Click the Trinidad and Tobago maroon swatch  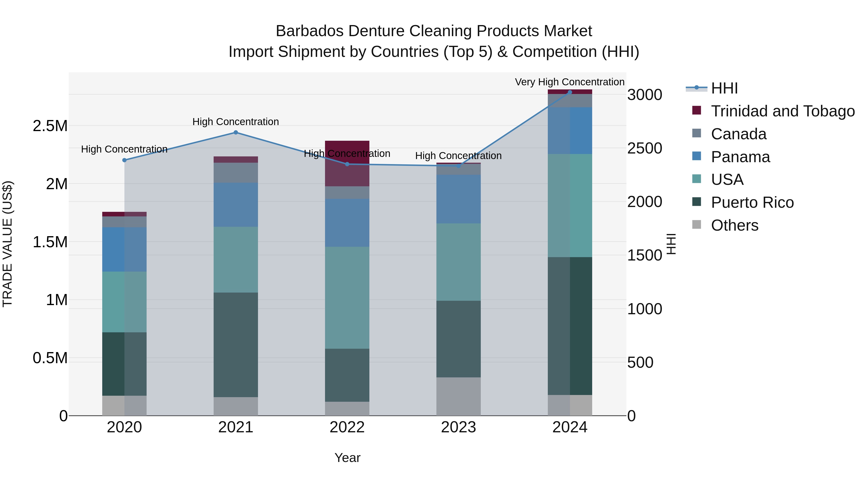697,110
